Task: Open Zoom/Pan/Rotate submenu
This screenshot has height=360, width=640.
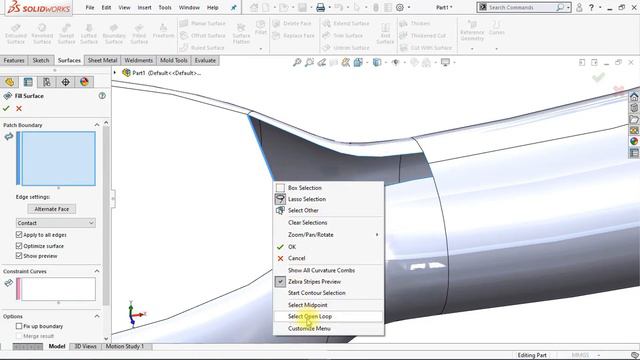Action: 329,235
